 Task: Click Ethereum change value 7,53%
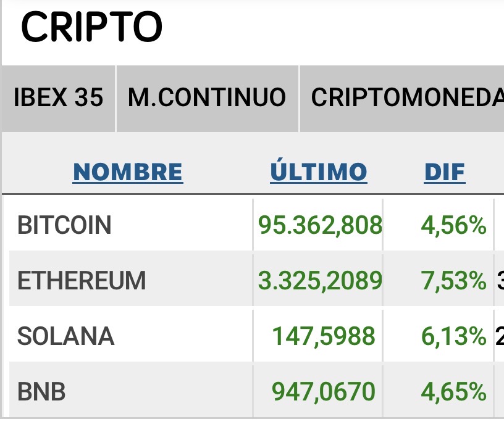453,281
